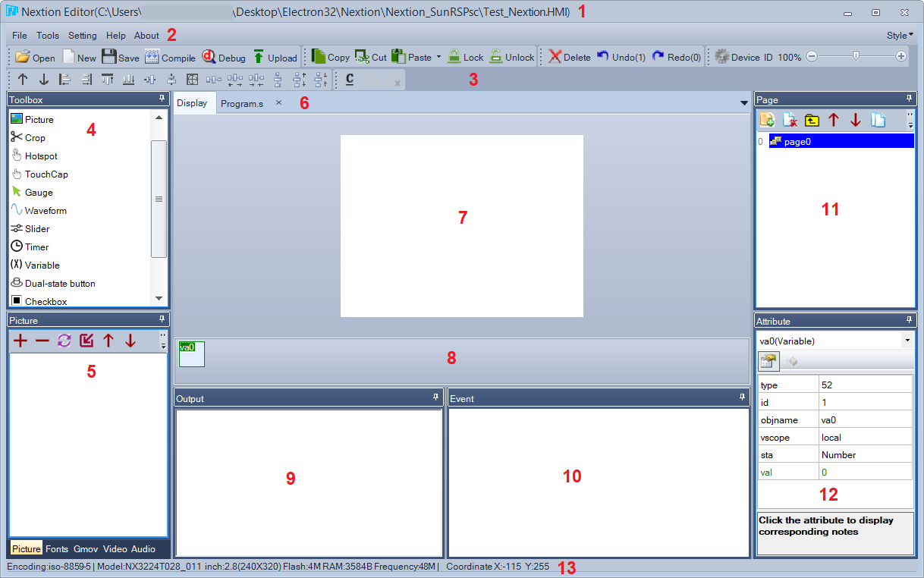Switch to the Program.s tab

point(242,103)
